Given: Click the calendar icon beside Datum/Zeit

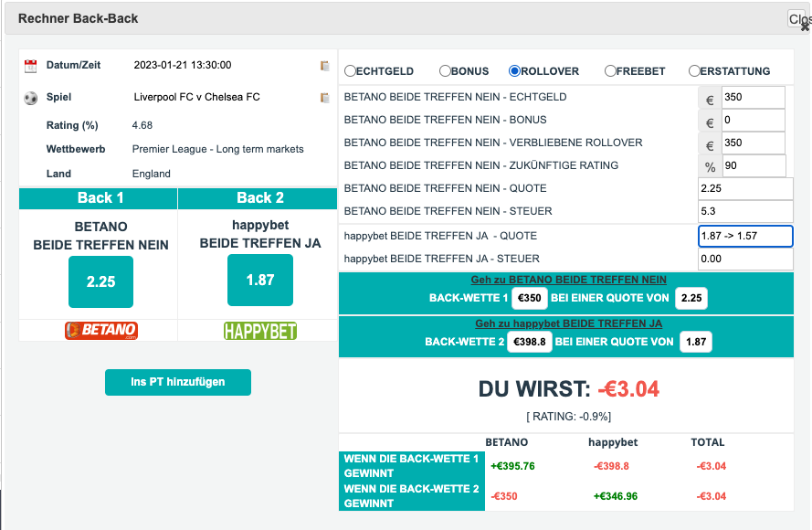Looking at the screenshot, I should (30, 66).
